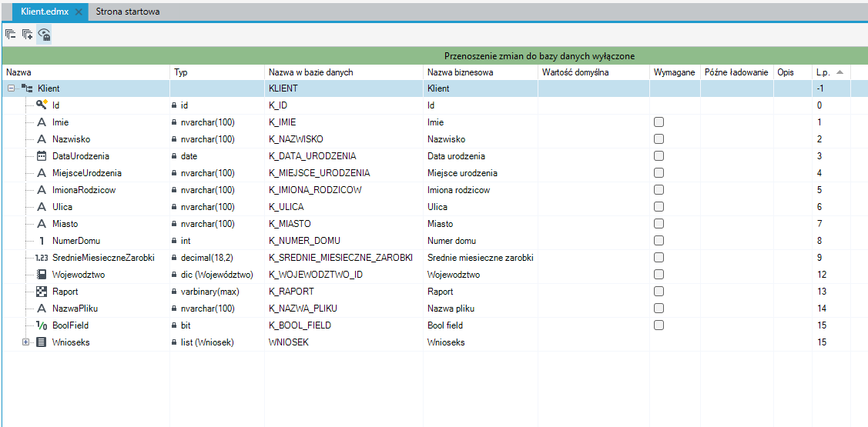The image size is (868, 427).
Task: Open the Strona startowa tab
Action: (128, 11)
